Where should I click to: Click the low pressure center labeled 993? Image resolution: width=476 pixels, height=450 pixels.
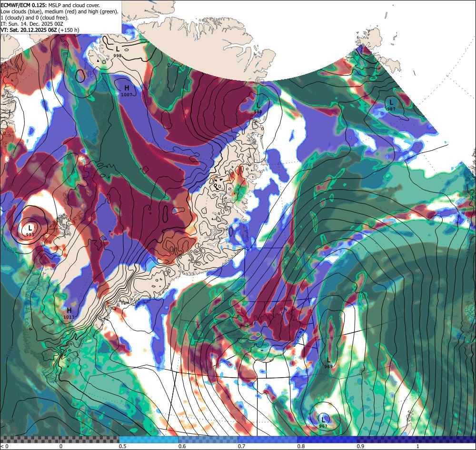point(30,230)
